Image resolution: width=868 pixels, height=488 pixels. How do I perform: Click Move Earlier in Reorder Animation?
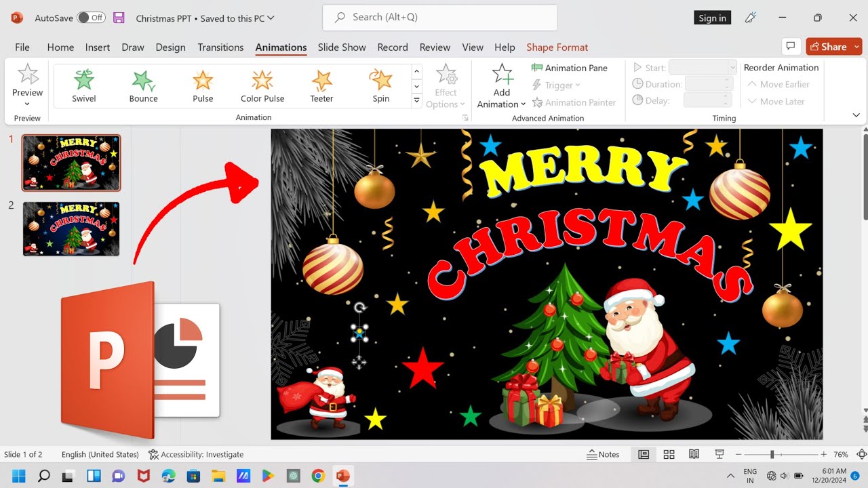[778, 84]
